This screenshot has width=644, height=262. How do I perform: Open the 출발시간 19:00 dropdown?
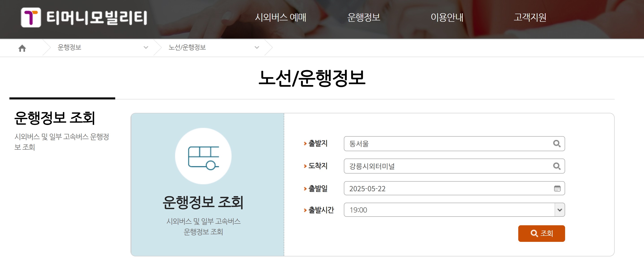click(x=559, y=210)
